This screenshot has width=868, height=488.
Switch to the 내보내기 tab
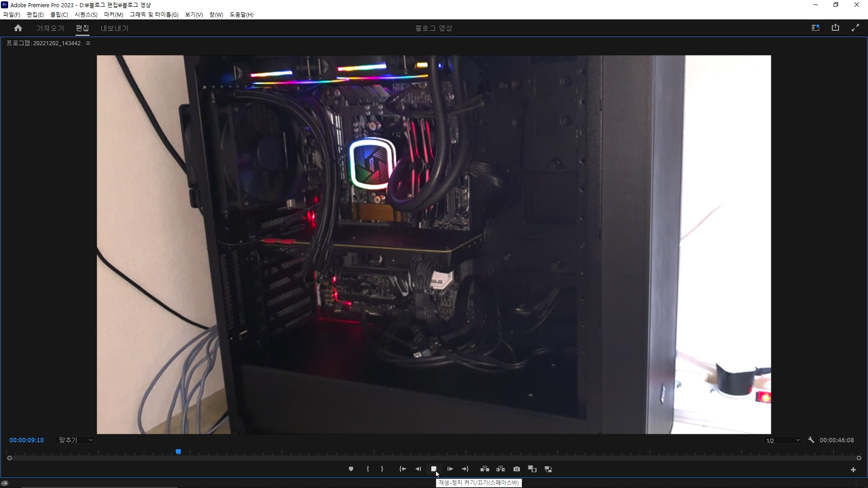[114, 28]
